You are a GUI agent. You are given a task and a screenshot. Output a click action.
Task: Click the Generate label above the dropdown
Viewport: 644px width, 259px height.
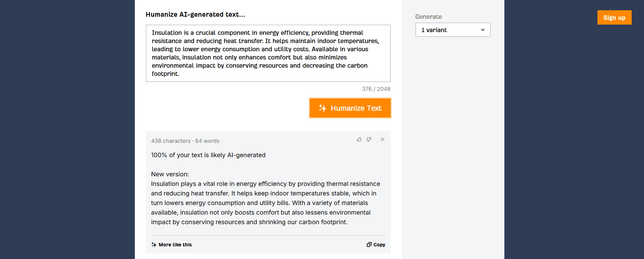coord(428,17)
